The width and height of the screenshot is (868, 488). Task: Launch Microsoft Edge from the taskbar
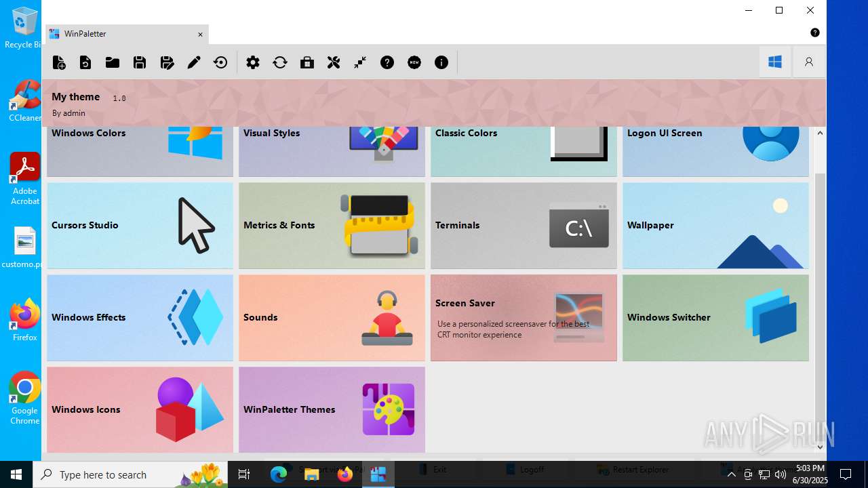coord(279,474)
